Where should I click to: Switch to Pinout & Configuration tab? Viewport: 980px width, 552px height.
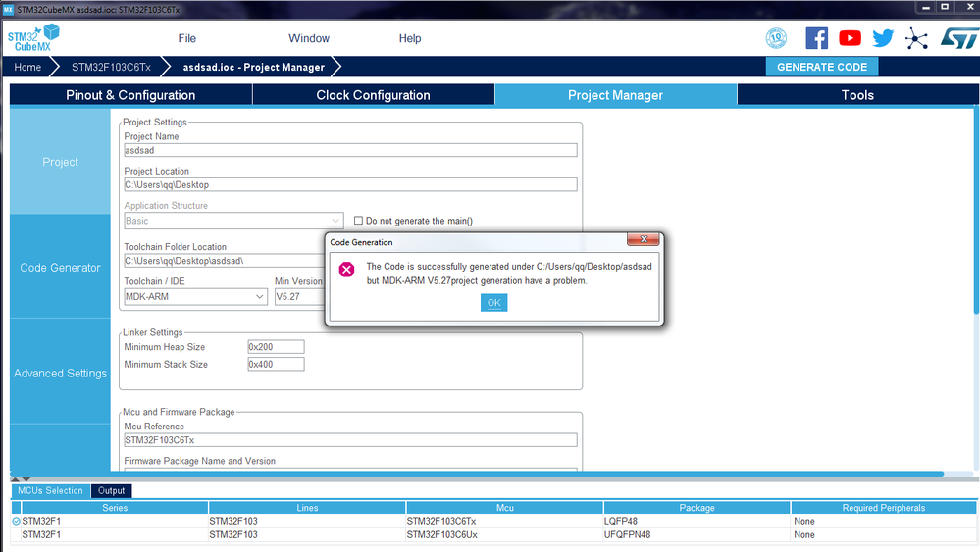[x=130, y=95]
